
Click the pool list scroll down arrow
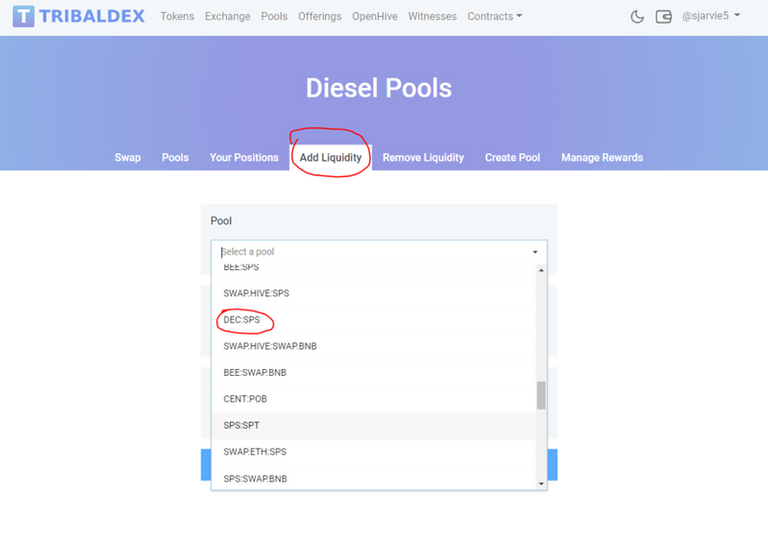coord(541,484)
